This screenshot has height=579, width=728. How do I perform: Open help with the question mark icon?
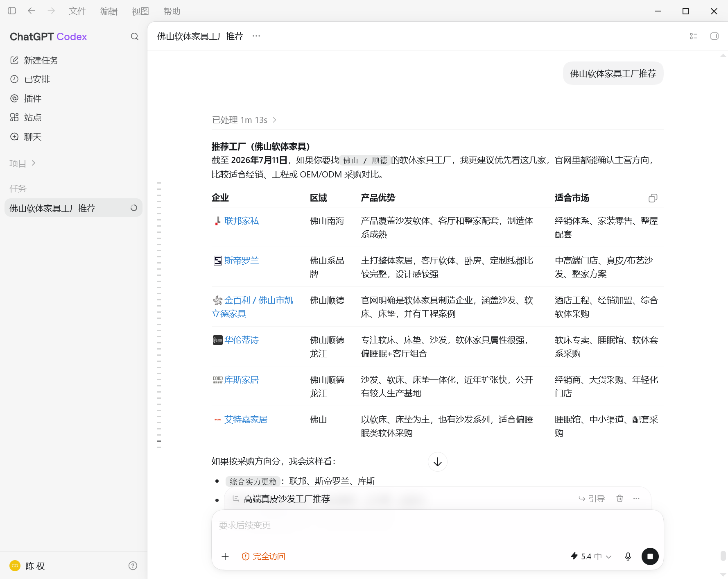(133, 566)
